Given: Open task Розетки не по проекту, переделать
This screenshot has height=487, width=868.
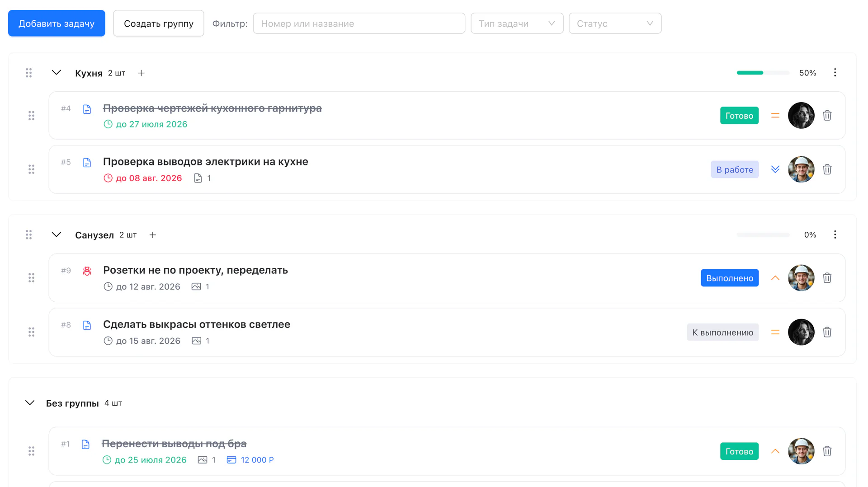Looking at the screenshot, I should 195,270.
